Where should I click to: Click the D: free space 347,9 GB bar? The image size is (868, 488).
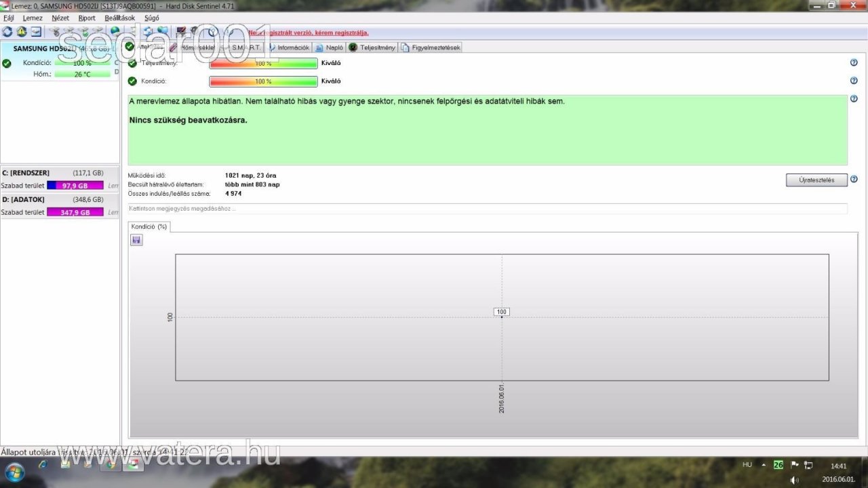pyautogui.click(x=75, y=212)
